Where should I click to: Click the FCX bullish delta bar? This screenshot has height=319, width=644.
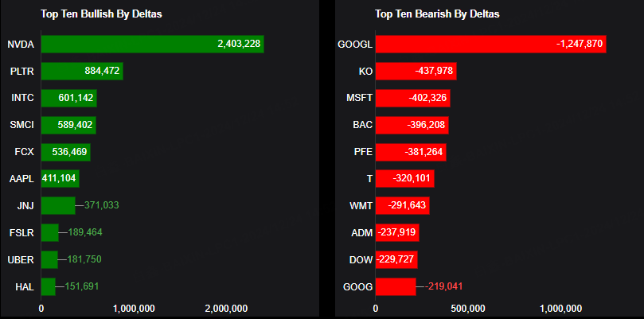[x=65, y=152]
